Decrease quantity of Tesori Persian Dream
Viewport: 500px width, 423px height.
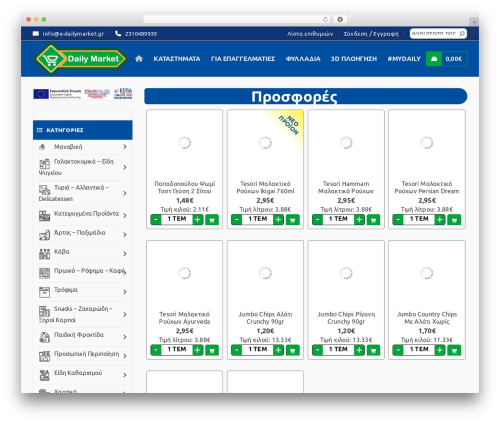[x=398, y=220]
